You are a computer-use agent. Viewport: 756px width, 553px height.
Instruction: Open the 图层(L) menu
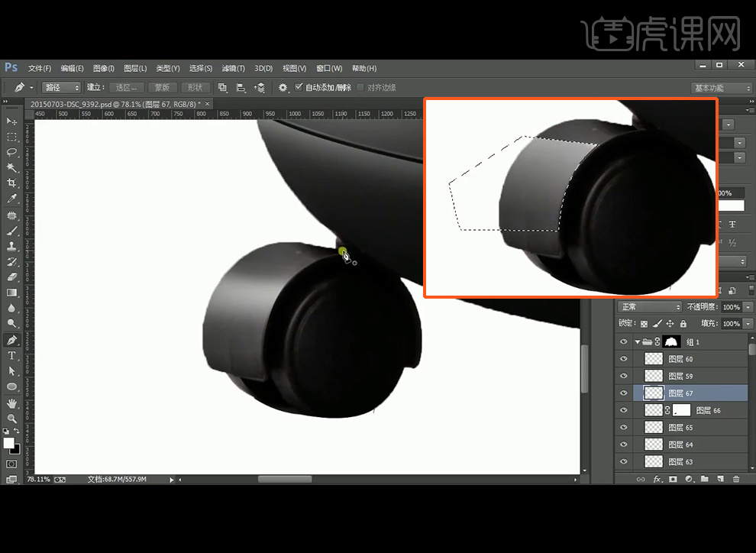(x=135, y=68)
